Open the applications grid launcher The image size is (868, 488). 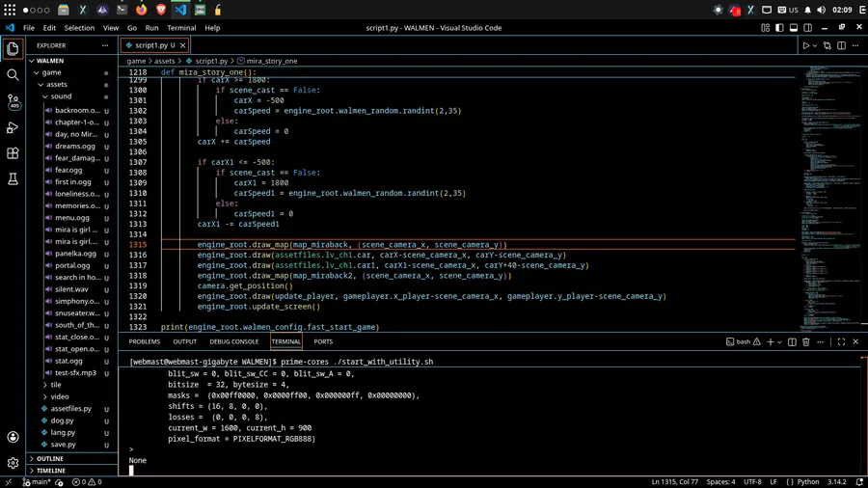point(10,10)
